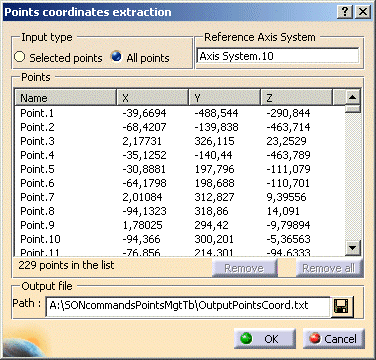
Task: Click the X value -64,1798
Action: point(144,183)
